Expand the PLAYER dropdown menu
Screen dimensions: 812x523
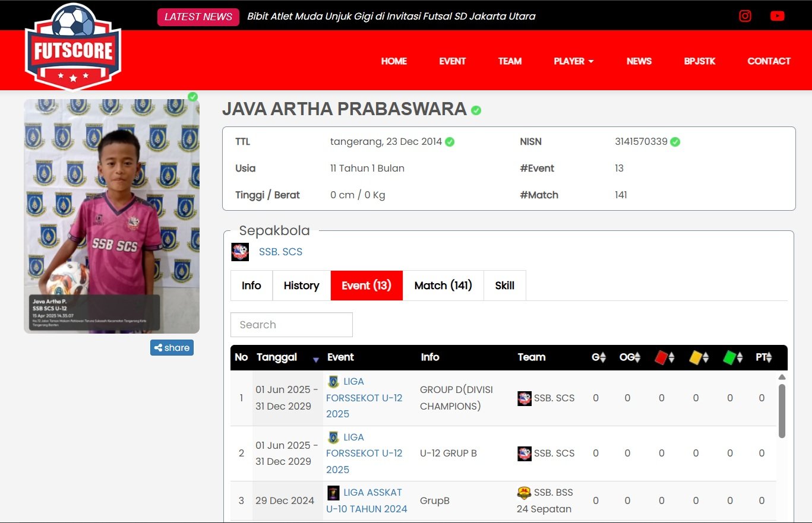click(573, 61)
